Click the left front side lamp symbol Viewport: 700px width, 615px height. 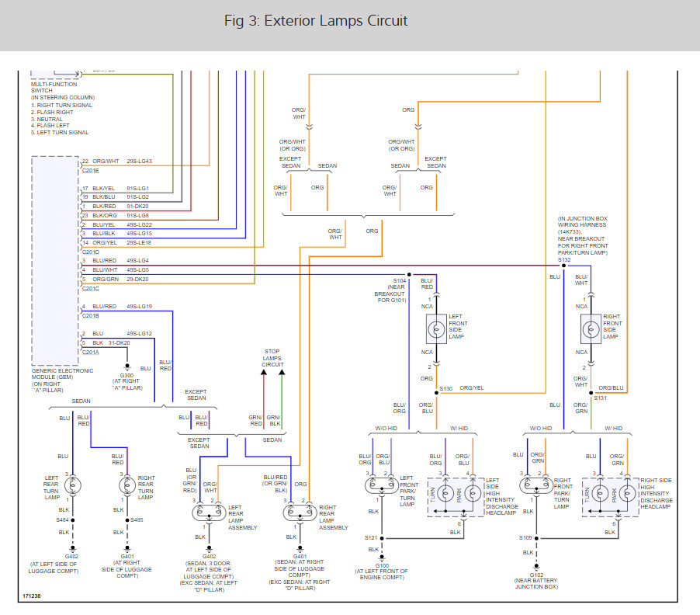click(436, 329)
